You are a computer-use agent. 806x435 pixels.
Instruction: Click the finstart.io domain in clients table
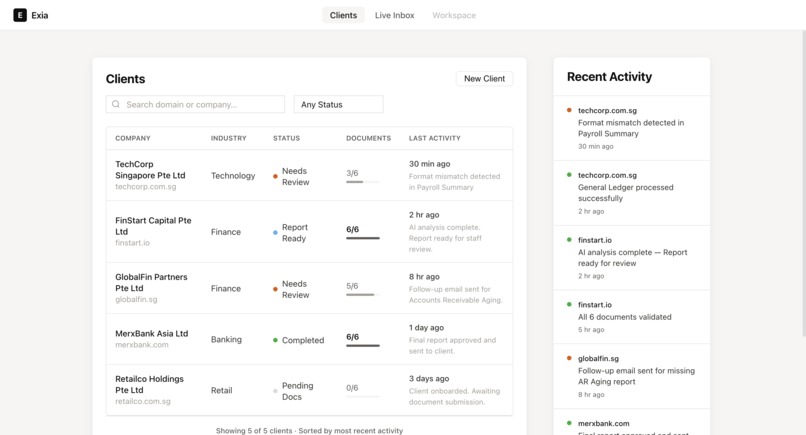133,243
